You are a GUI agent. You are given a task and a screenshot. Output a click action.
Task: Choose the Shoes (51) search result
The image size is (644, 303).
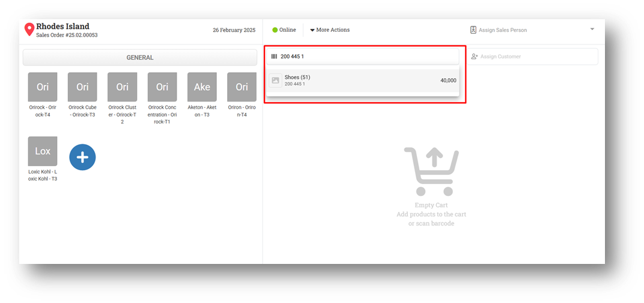pyautogui.click(x=363, y=81)
